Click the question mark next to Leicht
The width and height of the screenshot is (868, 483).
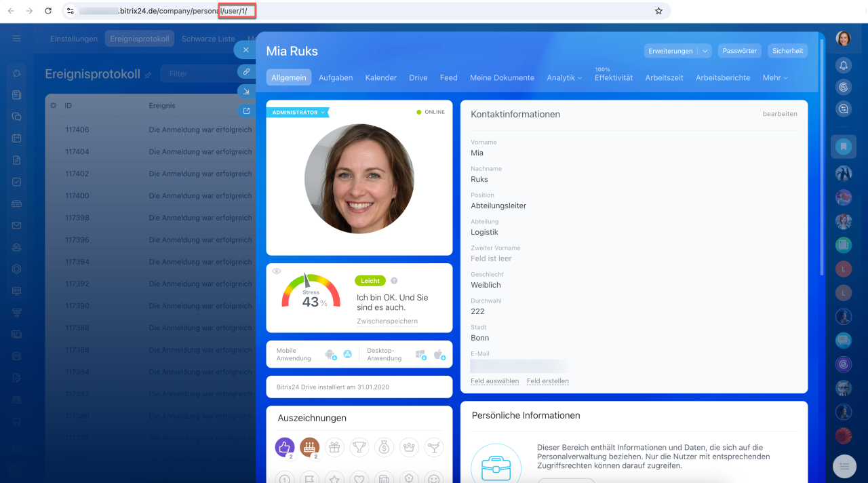click(394, 281)
